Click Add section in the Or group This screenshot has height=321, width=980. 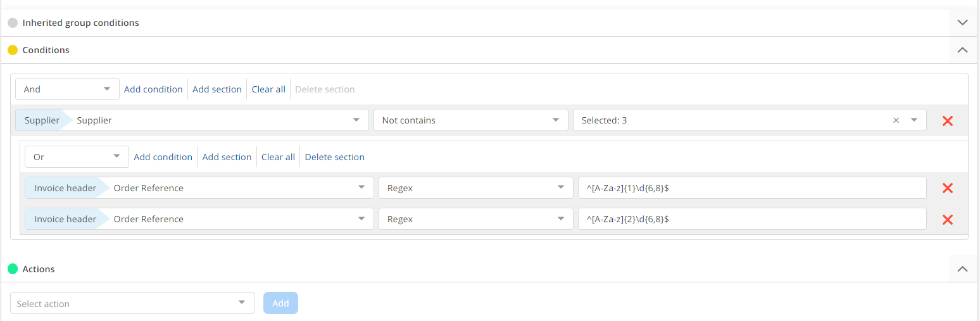point(227,157)
